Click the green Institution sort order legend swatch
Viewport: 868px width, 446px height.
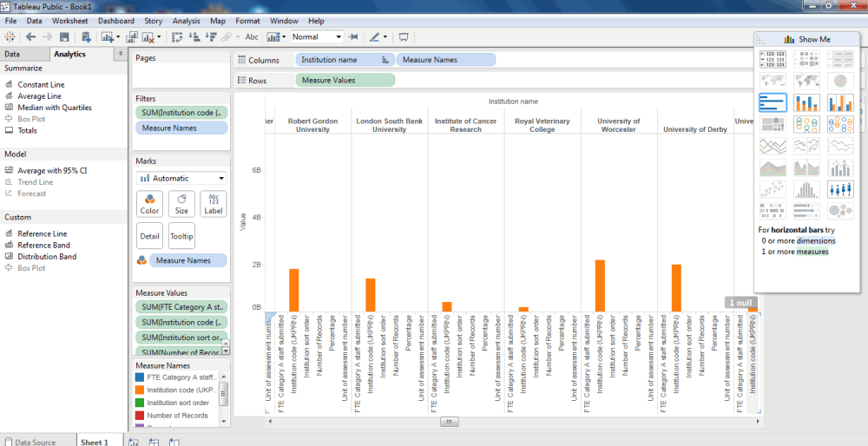tap(140, 403)
